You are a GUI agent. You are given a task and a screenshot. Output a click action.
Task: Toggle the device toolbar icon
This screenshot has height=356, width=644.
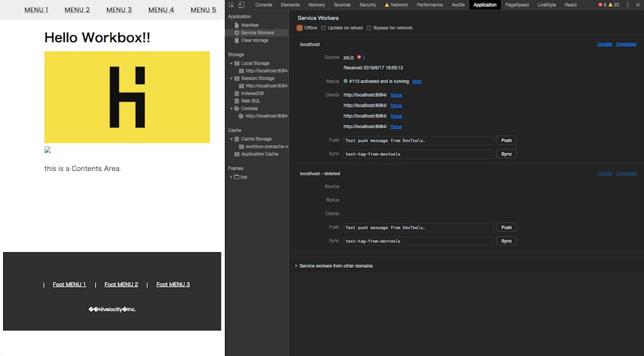click(x=241, y=5)
